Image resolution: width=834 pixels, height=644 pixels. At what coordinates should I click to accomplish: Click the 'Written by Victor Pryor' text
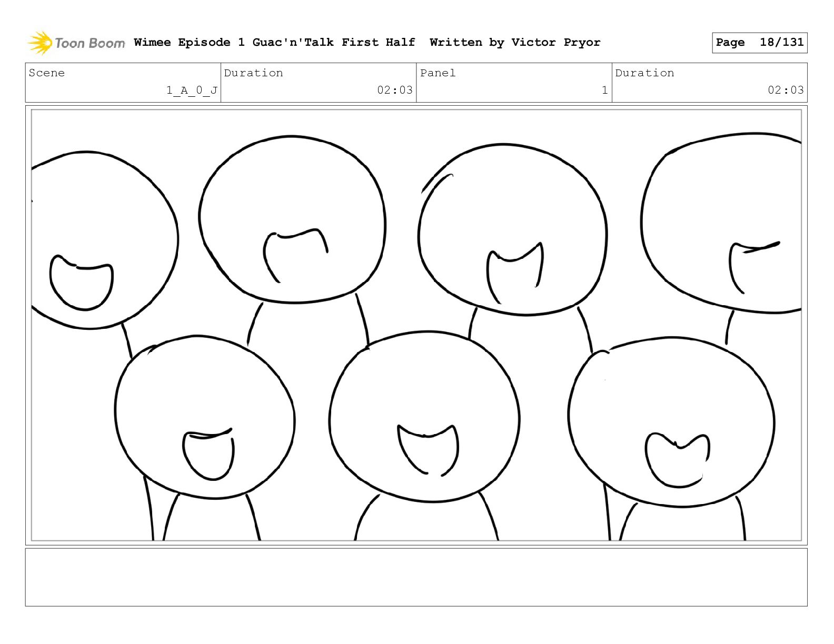pos(515,43)
